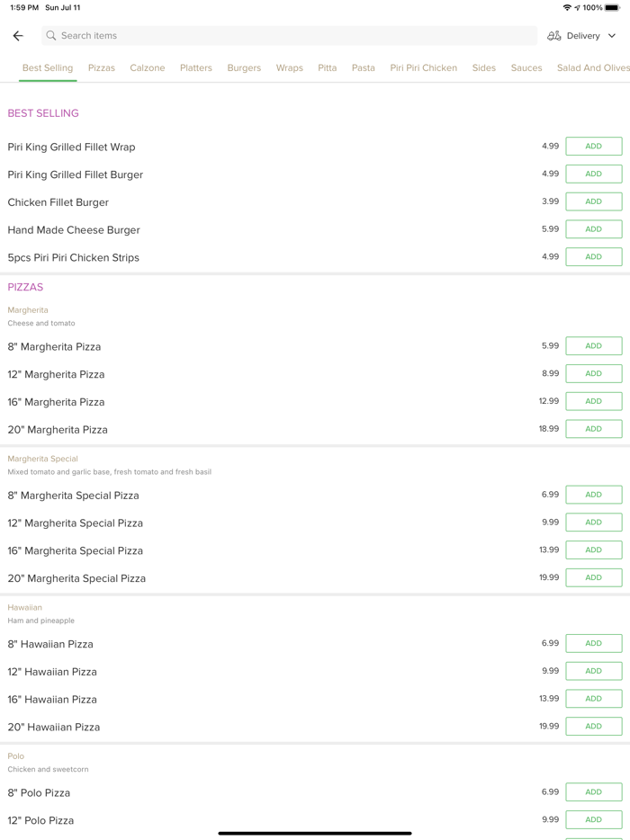The image size is (630, 840).
Task: Select the Burgers category tab
Action: [x=244, y=68]
